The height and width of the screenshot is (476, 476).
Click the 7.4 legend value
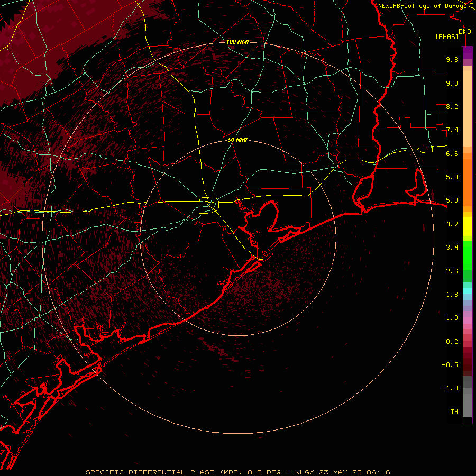pos(452,130)
